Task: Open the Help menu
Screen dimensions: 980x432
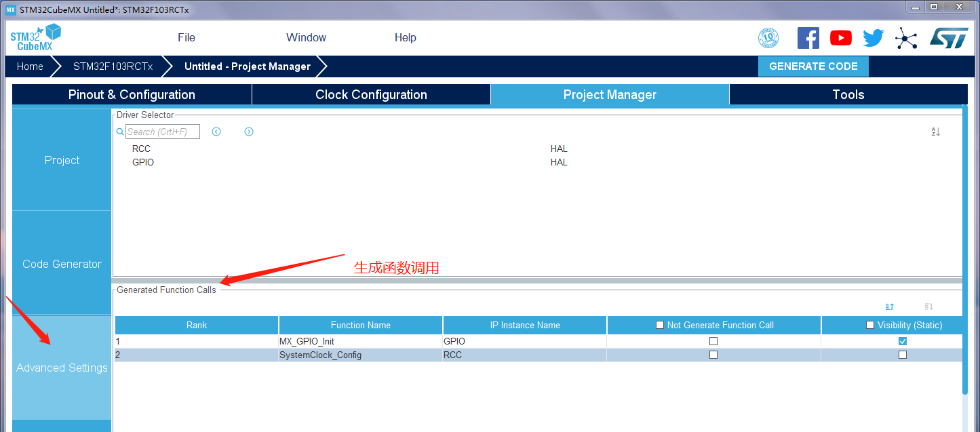Action: [406, 37]
